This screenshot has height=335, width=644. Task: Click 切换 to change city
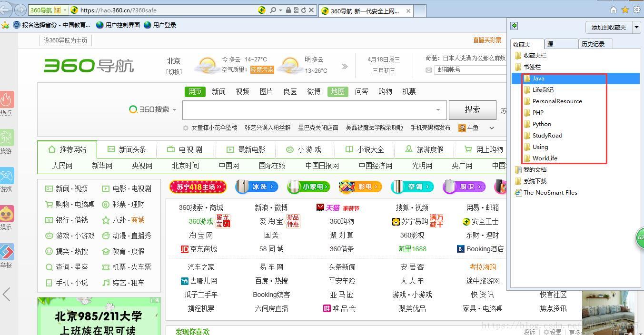click(174, 71)
